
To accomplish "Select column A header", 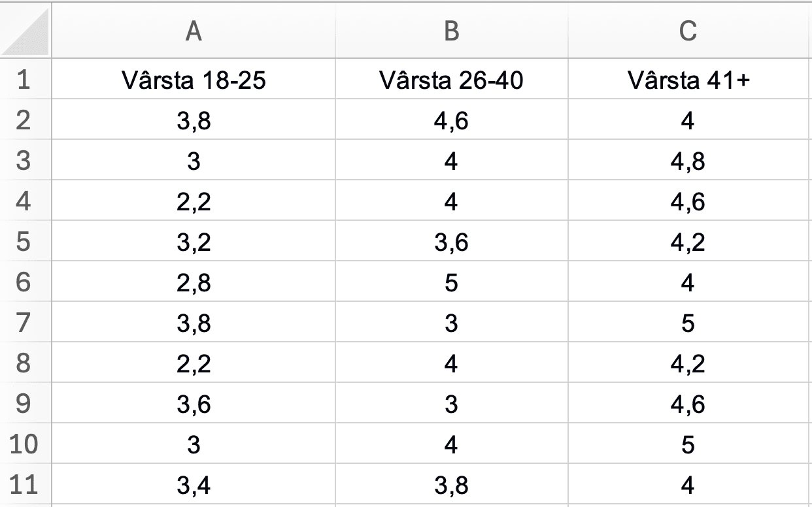I will click(194, 31).
